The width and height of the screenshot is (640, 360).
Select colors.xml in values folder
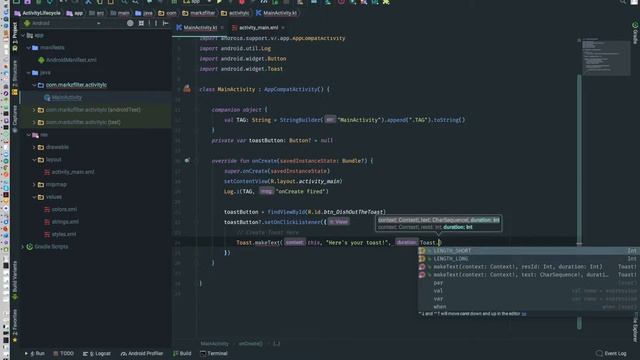pyautogui.click(x=64, y=209)
